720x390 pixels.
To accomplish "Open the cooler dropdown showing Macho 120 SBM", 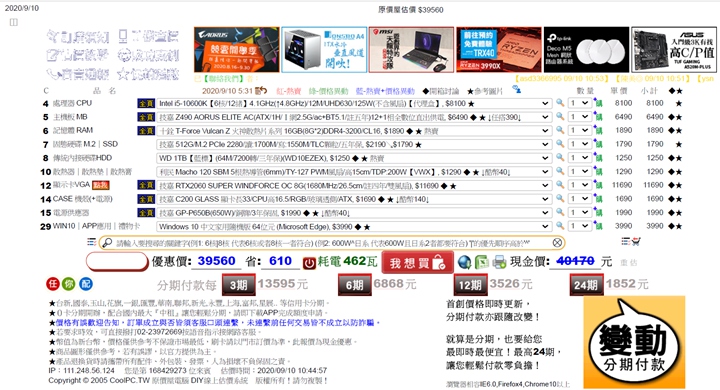I will 354,172.
